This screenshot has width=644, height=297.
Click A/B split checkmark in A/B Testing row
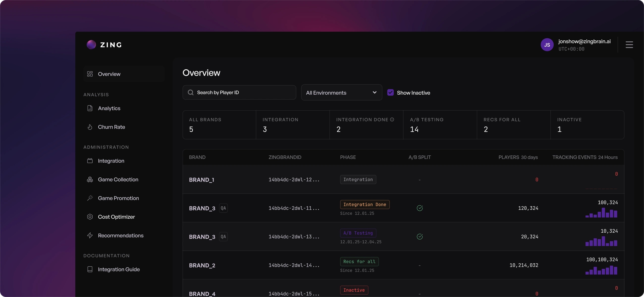[x=420, y=236]
